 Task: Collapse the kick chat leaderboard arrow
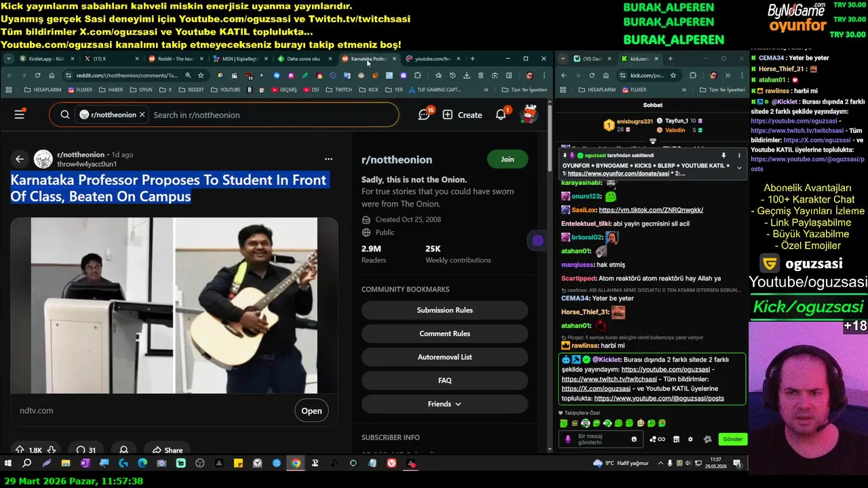pyautogui.click(x=652, y=141)
